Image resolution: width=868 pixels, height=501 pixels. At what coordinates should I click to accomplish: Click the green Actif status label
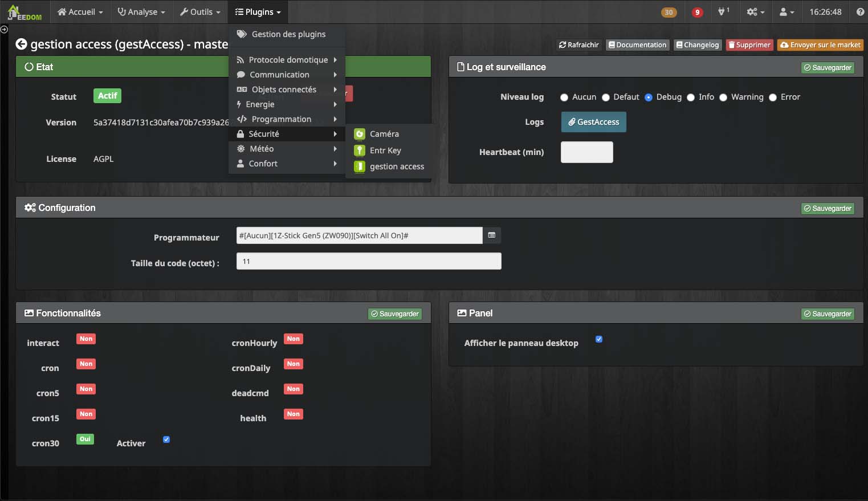coord(107,96)
